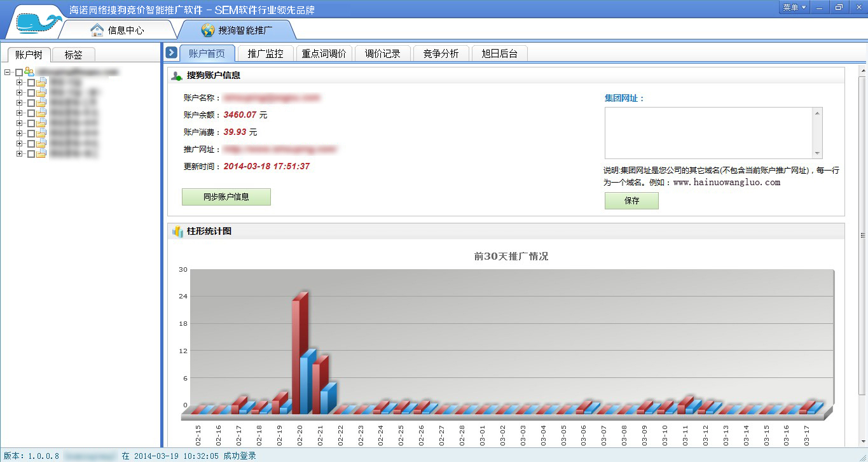
Task: Click the blue collapse arrow beside the tabs
Action: pos(170,53)
